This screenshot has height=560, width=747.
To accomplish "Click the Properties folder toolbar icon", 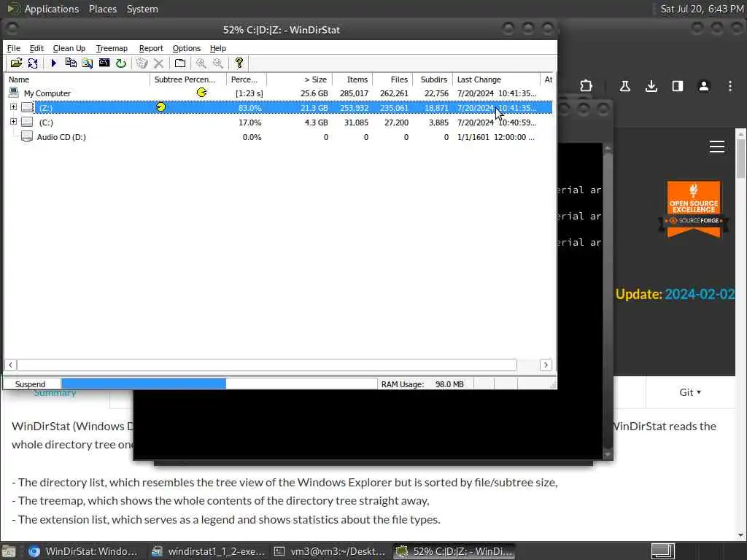I will (x=180, y=63).
